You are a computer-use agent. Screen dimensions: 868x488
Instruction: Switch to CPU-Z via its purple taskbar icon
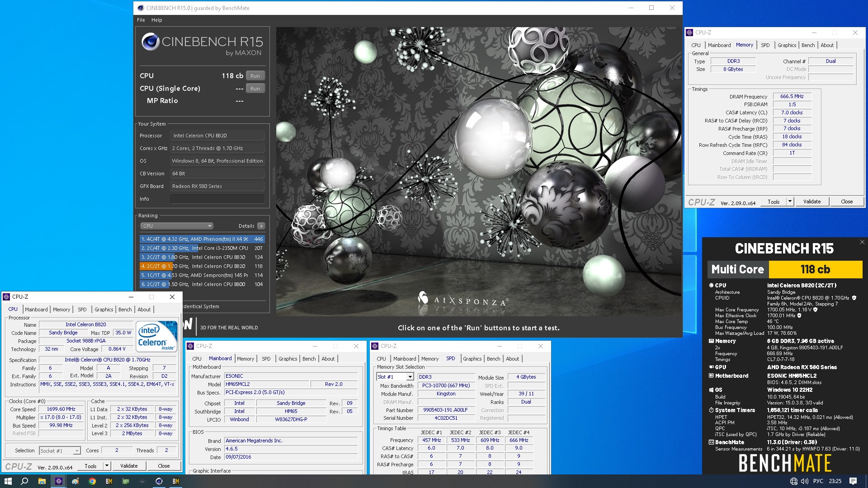pos(58,481)
